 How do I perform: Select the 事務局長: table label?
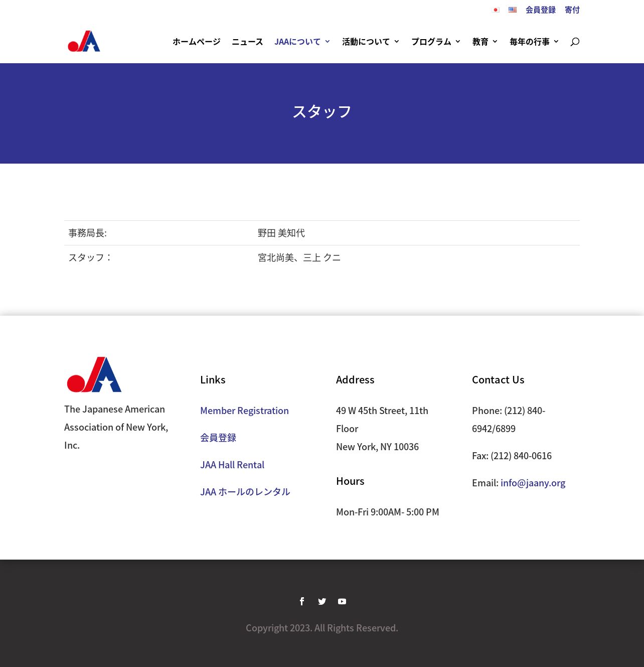click(x=88, y=233)
